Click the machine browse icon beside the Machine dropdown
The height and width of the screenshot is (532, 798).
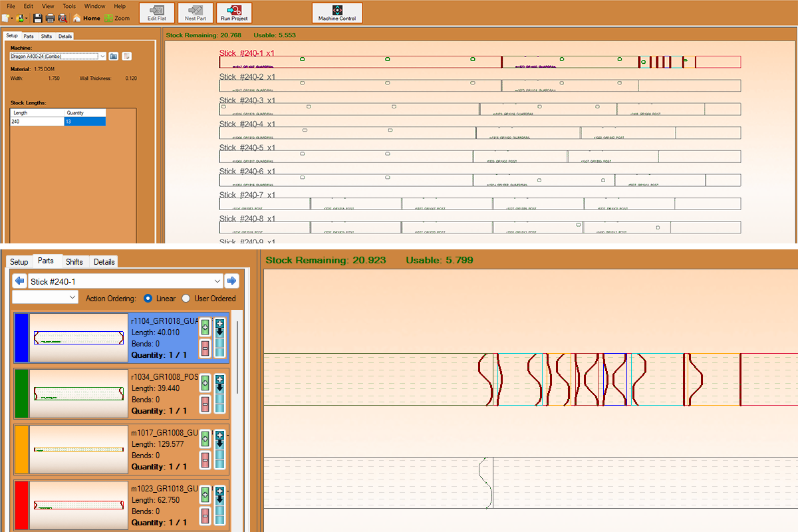click(113, 57)
